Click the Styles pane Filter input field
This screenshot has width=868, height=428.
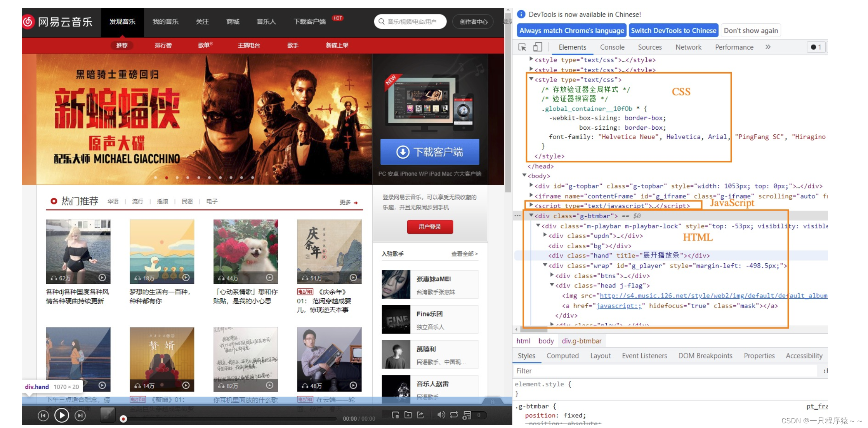point(665,371)
